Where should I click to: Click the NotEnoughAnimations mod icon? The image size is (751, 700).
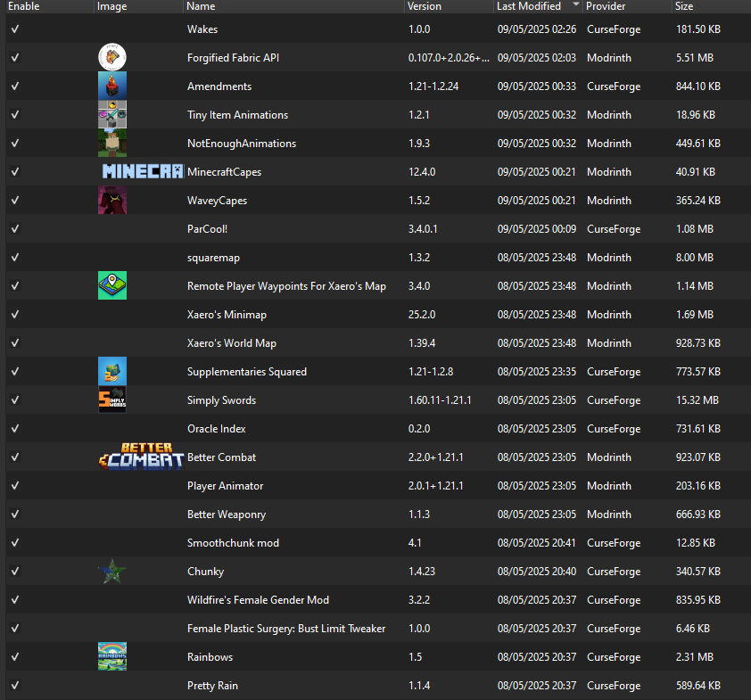[x=112, y=144]
